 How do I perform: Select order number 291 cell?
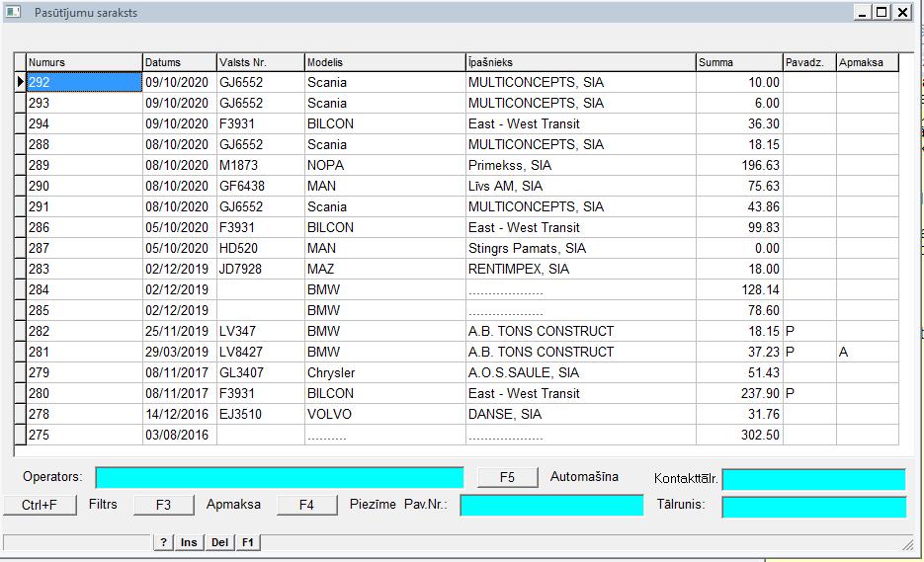84,206
